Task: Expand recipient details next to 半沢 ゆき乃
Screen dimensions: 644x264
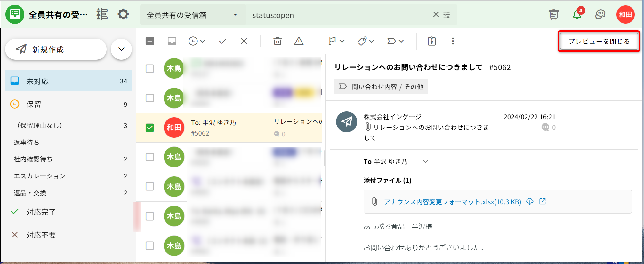Action: pyautogui.click(x=425, y=161)
